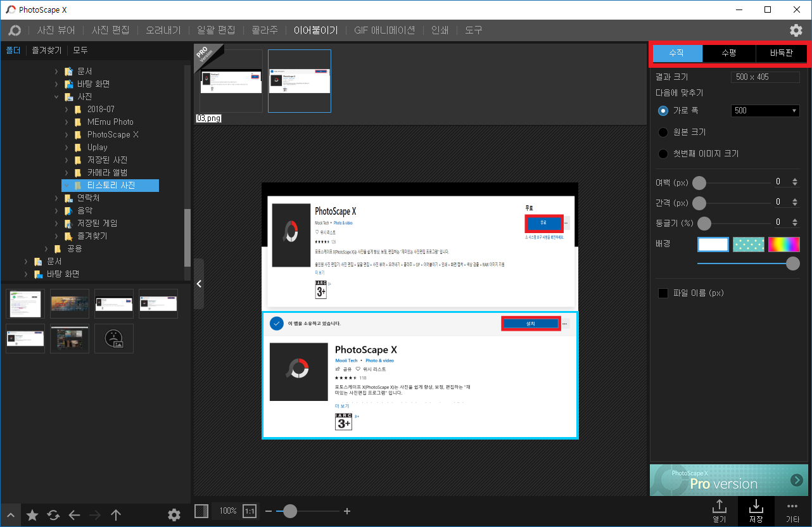Enable the 파일 이름 (px) checkbox
812x527 pixels.
663,293
